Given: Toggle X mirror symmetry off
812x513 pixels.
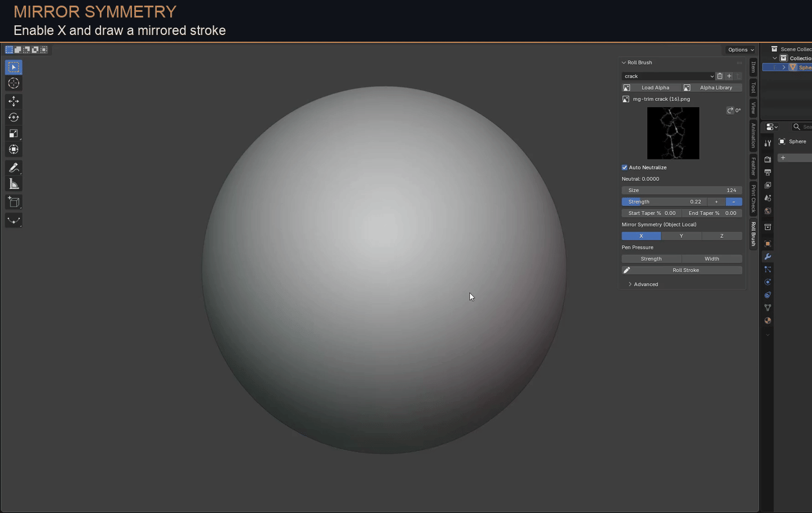Looking at the screenshot, I should click(x=641, y=236).
